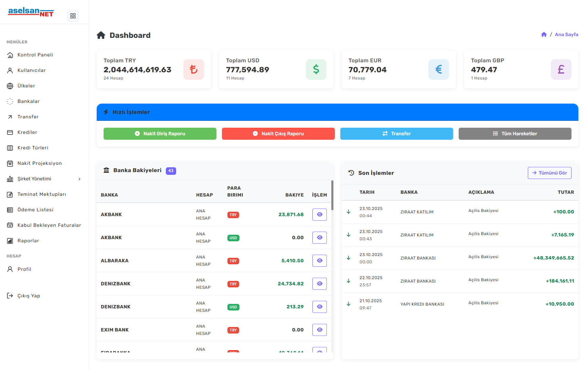The image size is (588, 370).
Task: Open Raporlar via its chart icon
Action: click(10, 241)
